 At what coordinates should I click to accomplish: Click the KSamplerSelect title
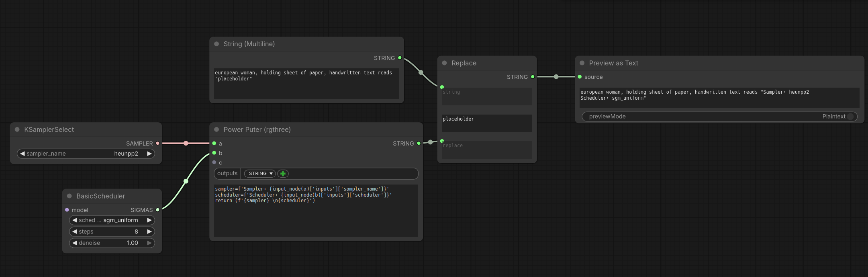[49, 129]
